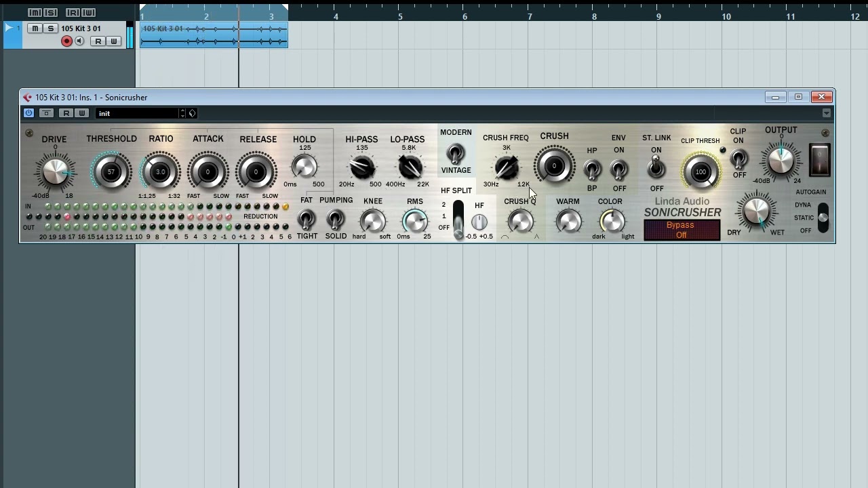The width and height of the screenshot is (868, 488).
Task: Click global write-all automation button
Action: (89, 13)
